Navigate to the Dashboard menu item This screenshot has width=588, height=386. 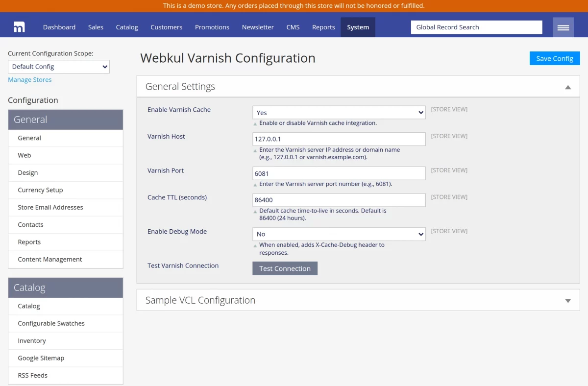click(59, 27)
